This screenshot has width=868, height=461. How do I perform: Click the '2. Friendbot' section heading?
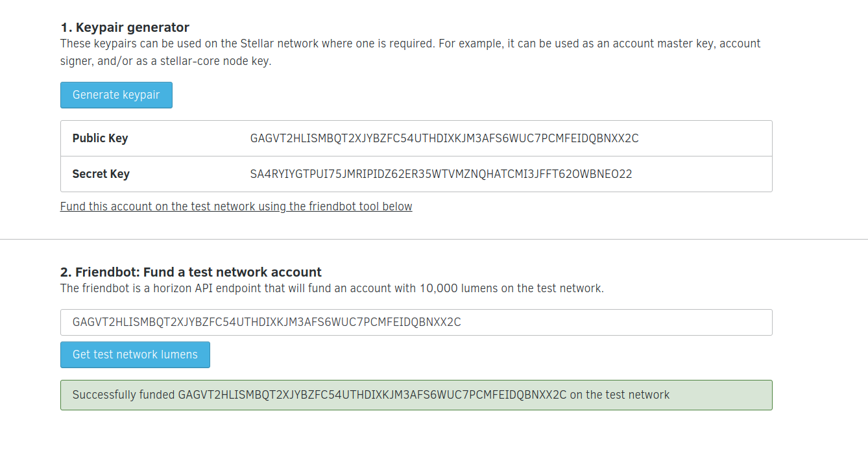pyautogui.click(x=191, y=272)
